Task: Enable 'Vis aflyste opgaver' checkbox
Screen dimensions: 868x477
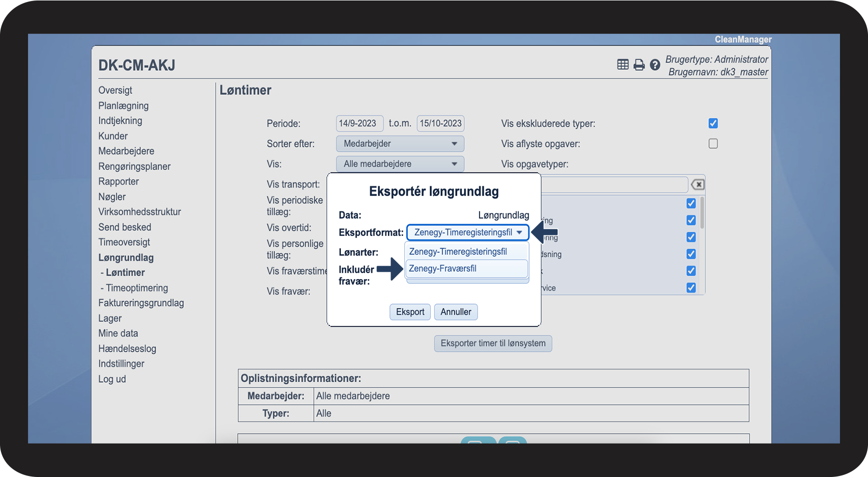Action: click(x=713, y=143)
